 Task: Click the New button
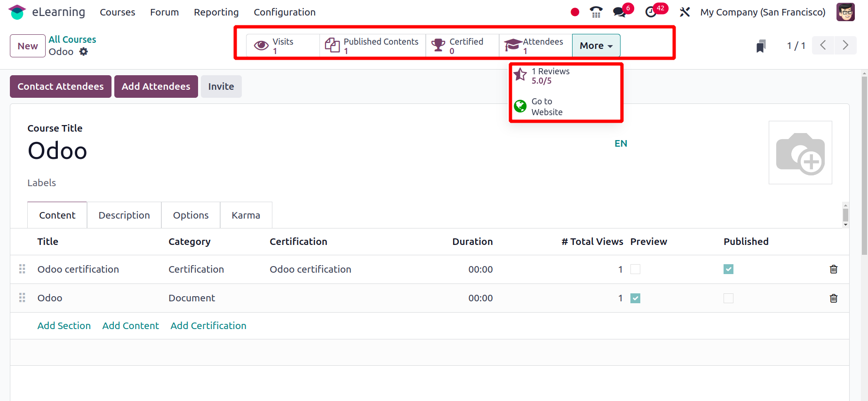coord(28,46)
